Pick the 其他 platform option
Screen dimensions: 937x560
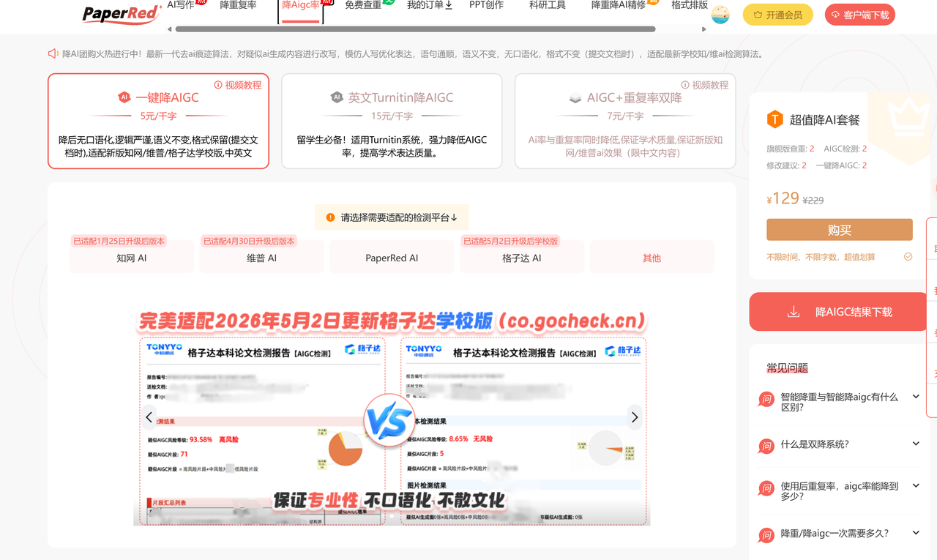[x=652, y=258]
